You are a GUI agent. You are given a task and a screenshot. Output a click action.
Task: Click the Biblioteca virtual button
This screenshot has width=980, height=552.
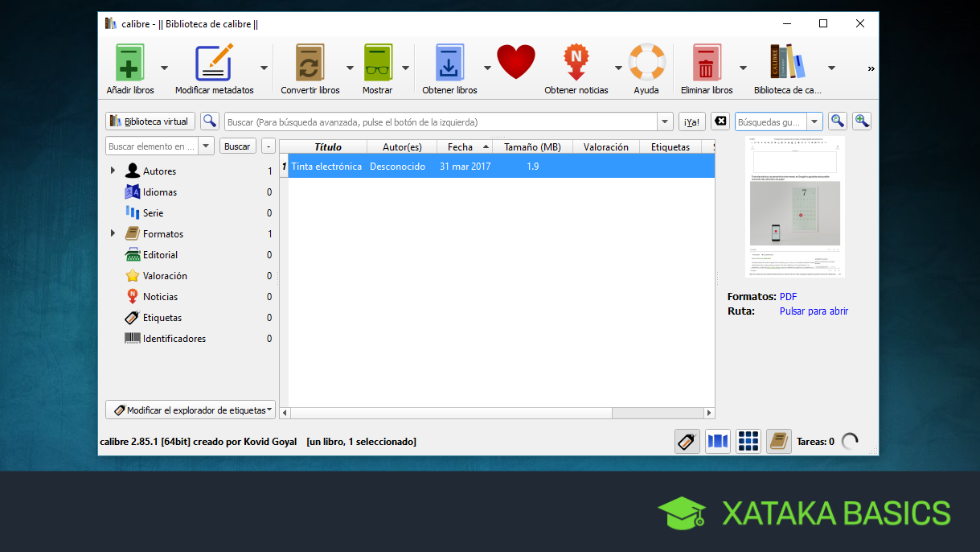pos(150,122)
